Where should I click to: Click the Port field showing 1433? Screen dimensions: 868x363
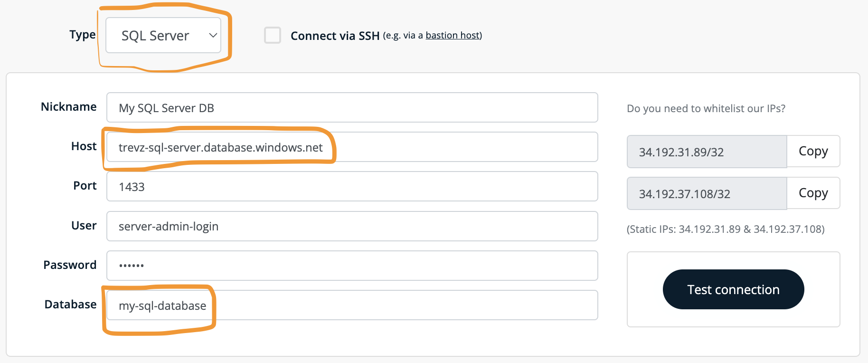pos(352,186)
